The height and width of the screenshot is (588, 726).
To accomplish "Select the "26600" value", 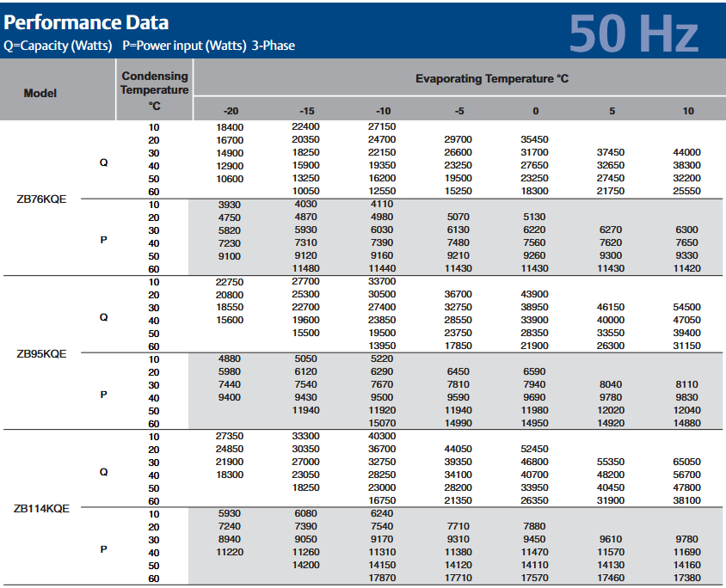I will coord(458,152).
